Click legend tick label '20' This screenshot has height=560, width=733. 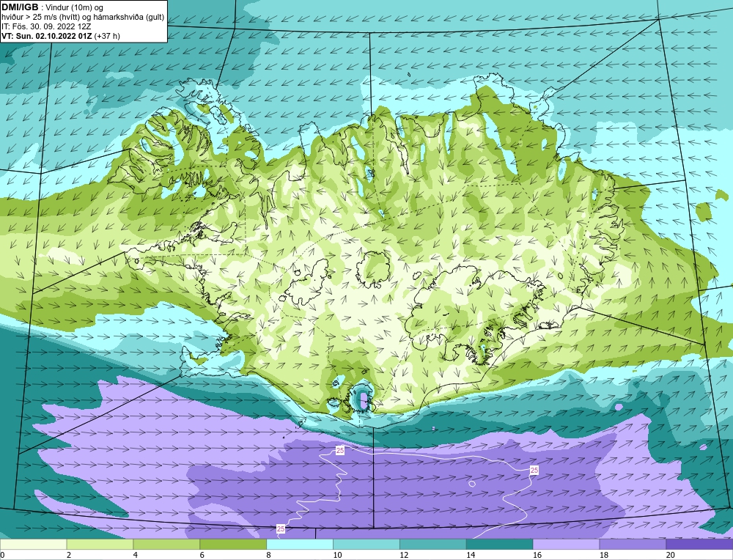[x=671, y=555]
